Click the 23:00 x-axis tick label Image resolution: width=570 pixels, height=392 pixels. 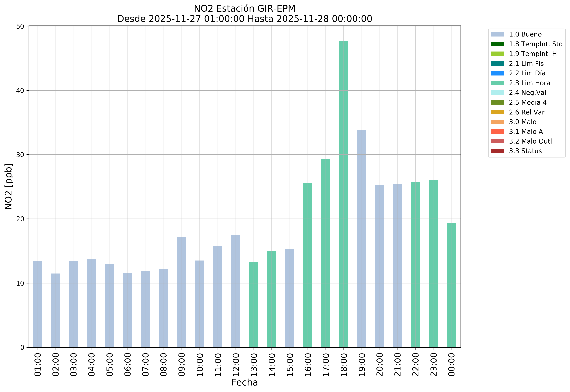coord(434,365)
